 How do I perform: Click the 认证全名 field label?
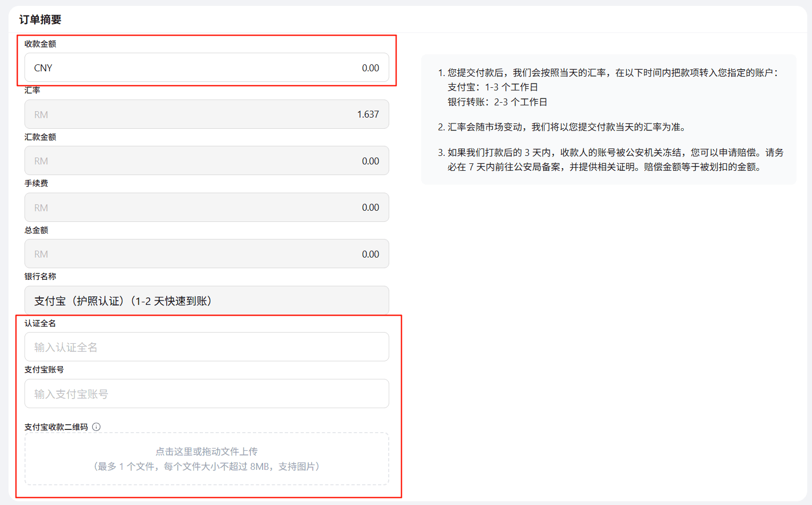(39, 323)
